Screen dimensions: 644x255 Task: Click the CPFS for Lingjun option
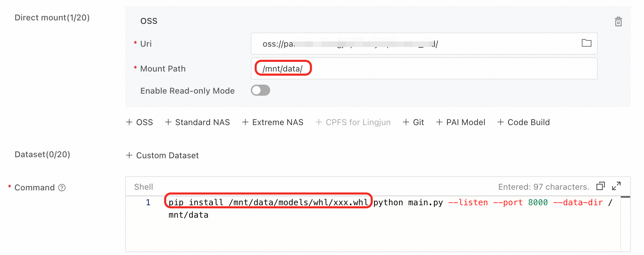coord(353,122)
